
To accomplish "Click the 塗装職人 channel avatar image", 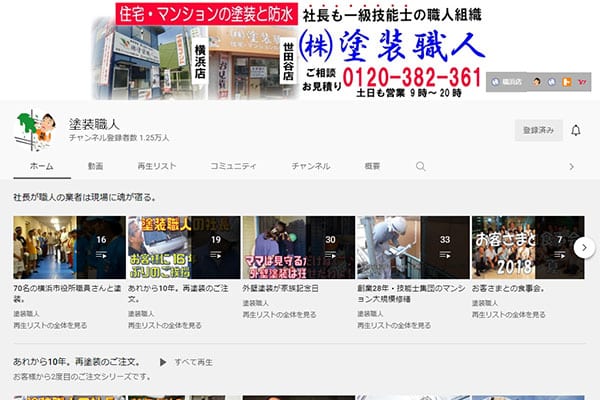I will [x=34, y=130].
